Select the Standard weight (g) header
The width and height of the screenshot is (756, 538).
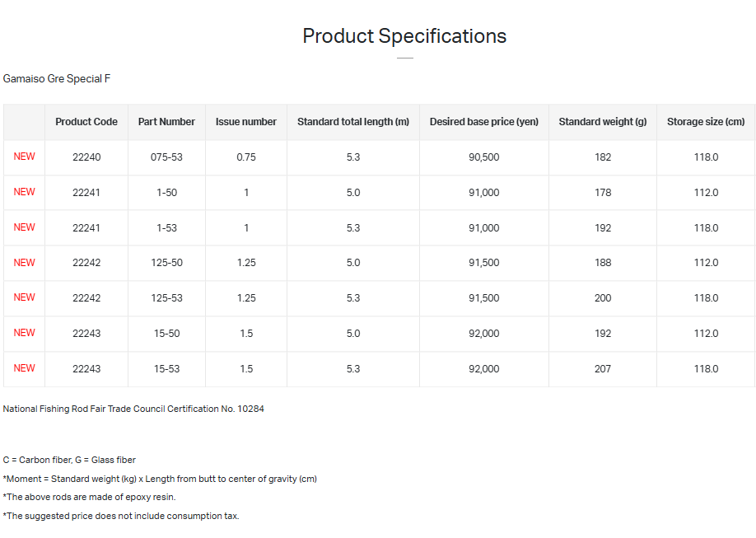(x=603, y=122)
